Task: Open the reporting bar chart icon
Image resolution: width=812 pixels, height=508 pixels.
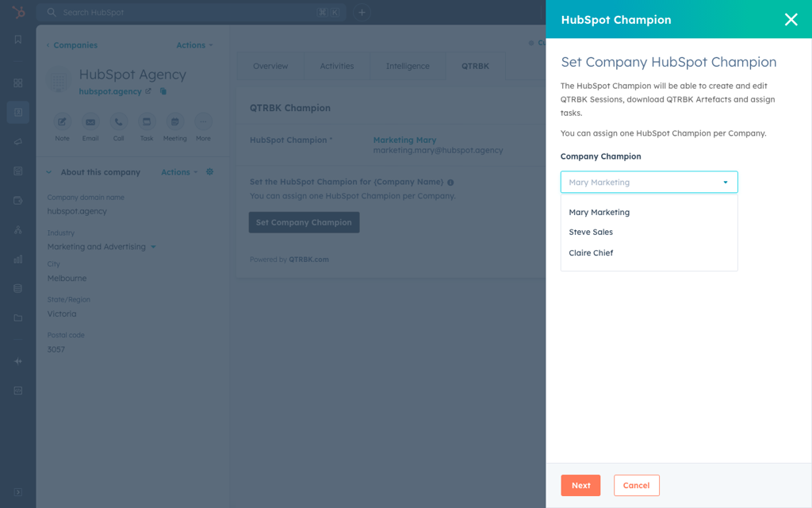Action: point(18,260)
